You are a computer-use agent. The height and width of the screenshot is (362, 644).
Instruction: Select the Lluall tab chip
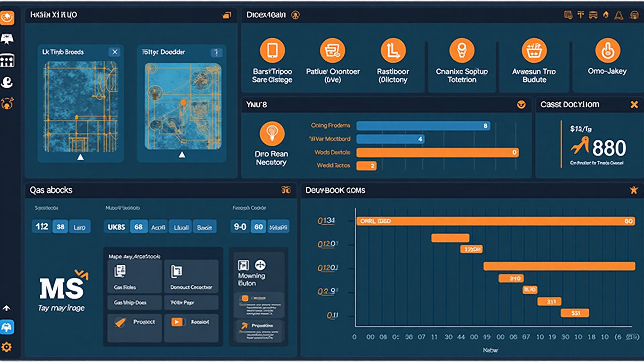181,227
